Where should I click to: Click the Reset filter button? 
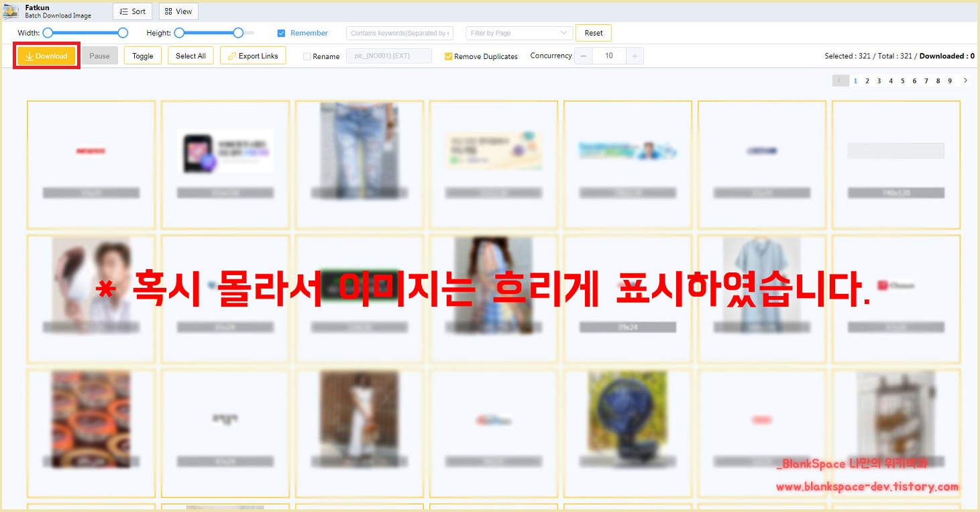[x=594, y=33]
